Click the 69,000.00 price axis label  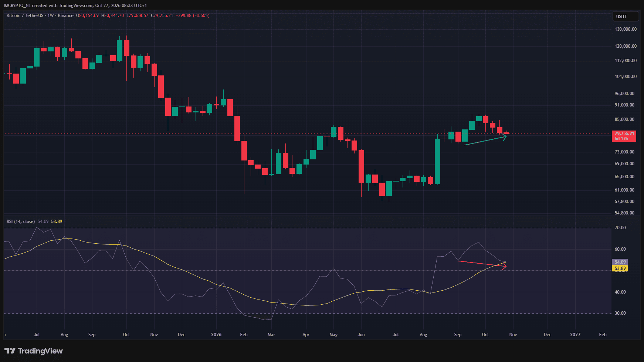pyautogui.click(x=624, y=164)
